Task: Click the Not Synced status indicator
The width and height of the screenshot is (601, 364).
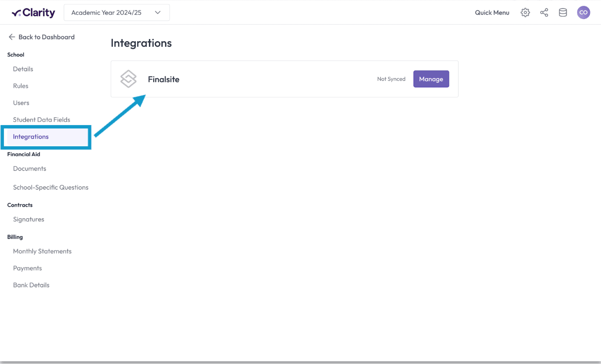Action: pyautogui.click(x=391, y=79)
